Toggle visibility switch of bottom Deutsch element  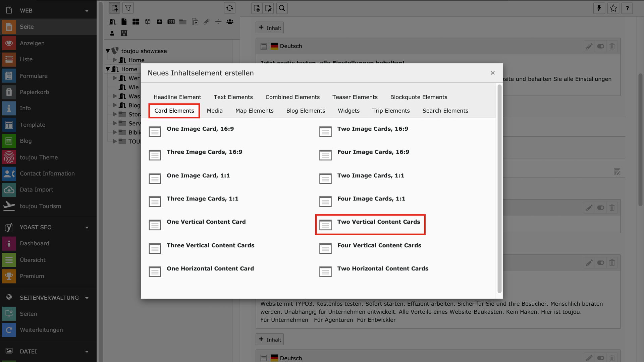point(601,358)
